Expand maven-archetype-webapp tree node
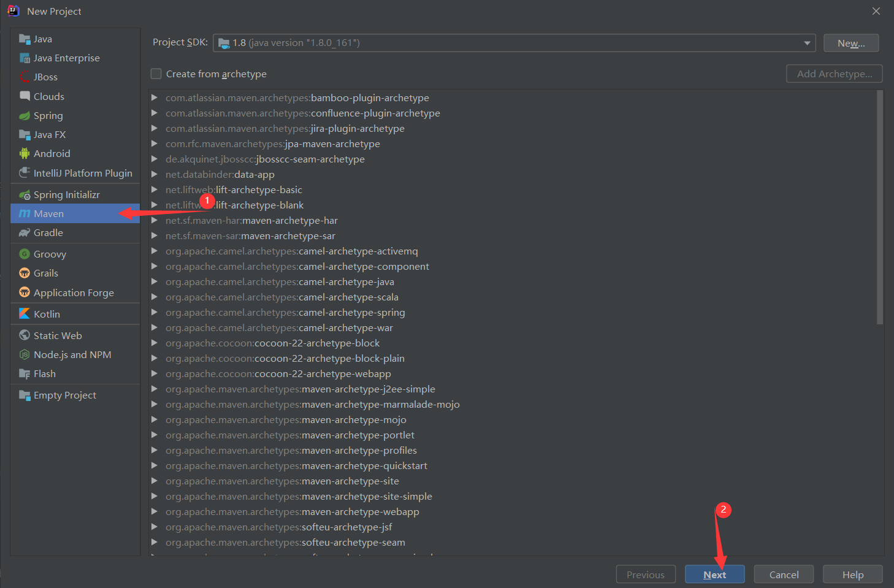 tap(155, 511)
